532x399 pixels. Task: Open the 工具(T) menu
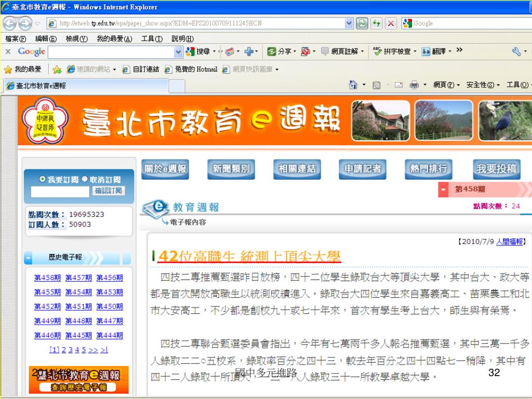pos(152,38)
